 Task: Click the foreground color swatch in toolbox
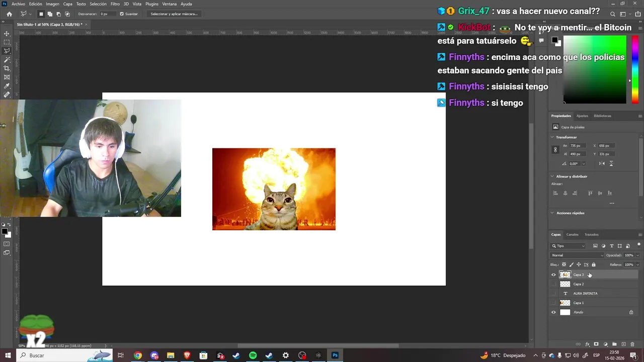coord(4,232)
